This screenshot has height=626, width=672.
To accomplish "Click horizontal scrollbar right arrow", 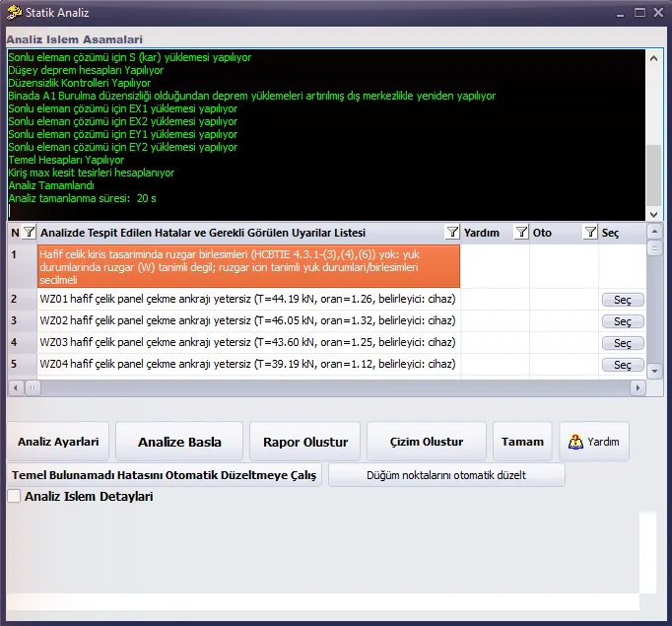I will [638, 387].
